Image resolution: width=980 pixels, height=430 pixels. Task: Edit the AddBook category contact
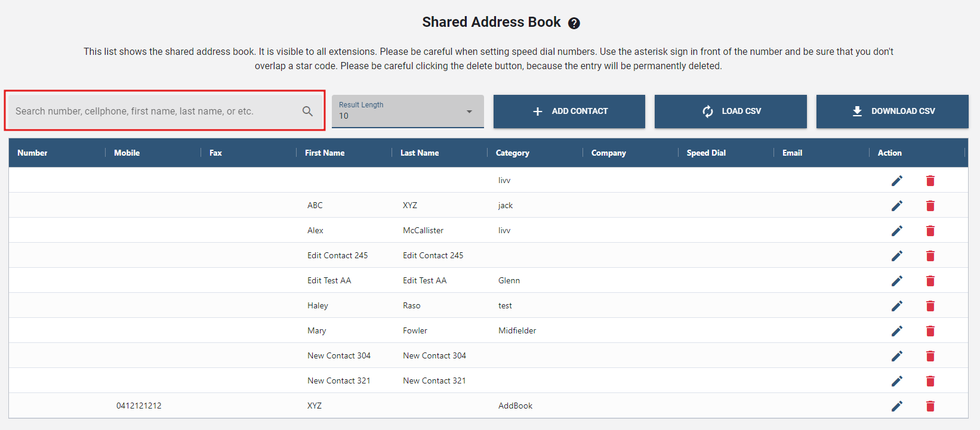896,406
